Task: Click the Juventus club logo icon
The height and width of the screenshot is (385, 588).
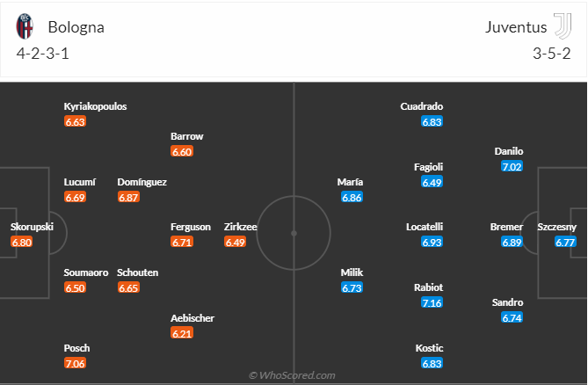Action: click(560, 27)
